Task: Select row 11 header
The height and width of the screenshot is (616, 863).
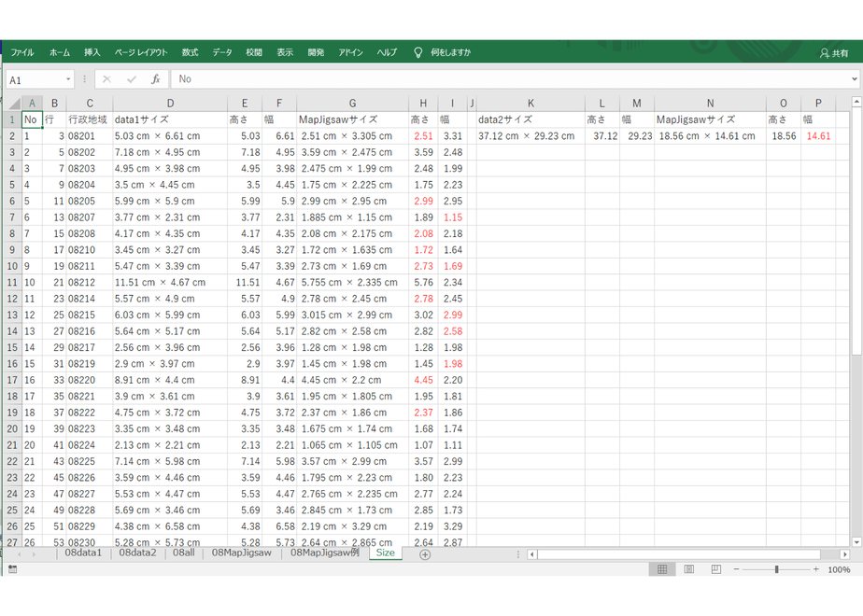Action: pyautogui.click(x=12, y=282)
